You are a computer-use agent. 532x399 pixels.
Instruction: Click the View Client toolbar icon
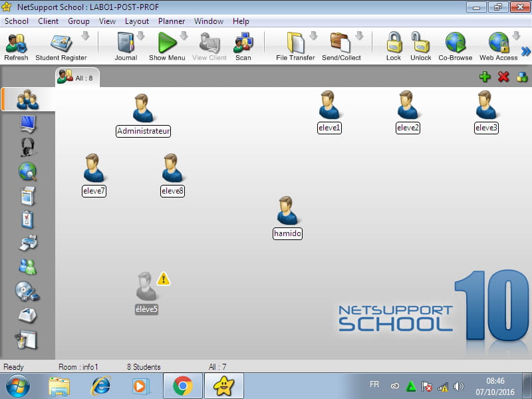(209, 47)
